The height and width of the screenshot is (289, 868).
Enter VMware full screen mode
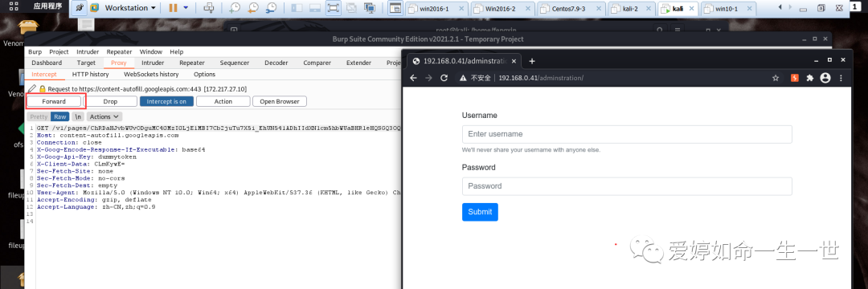pos(334,8)
